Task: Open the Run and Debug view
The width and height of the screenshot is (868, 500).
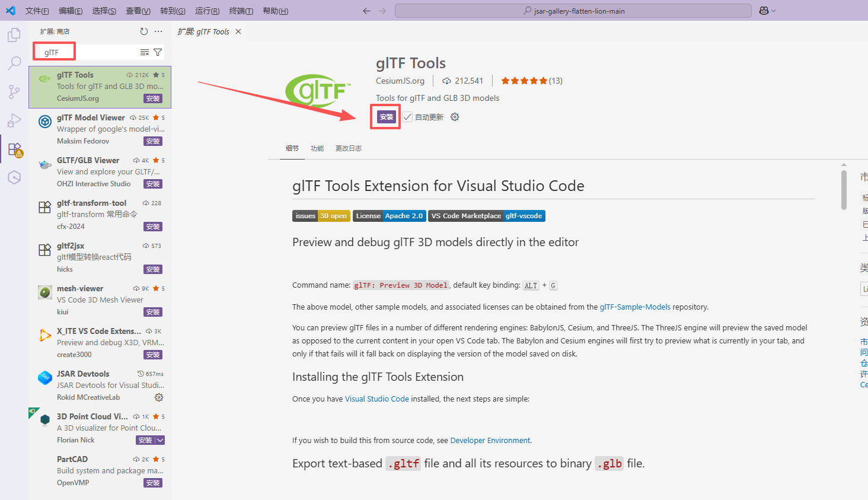Action: [x=14, y=120]
